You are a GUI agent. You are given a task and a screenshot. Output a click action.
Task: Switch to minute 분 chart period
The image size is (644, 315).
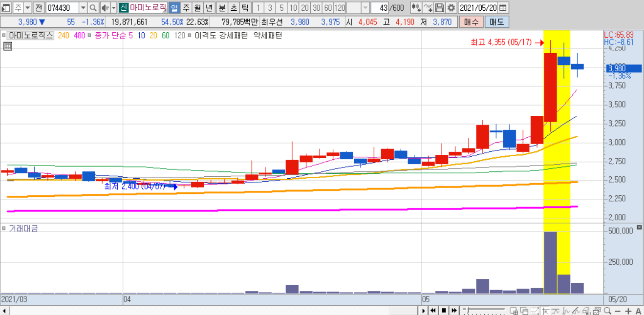pos(222,8)
